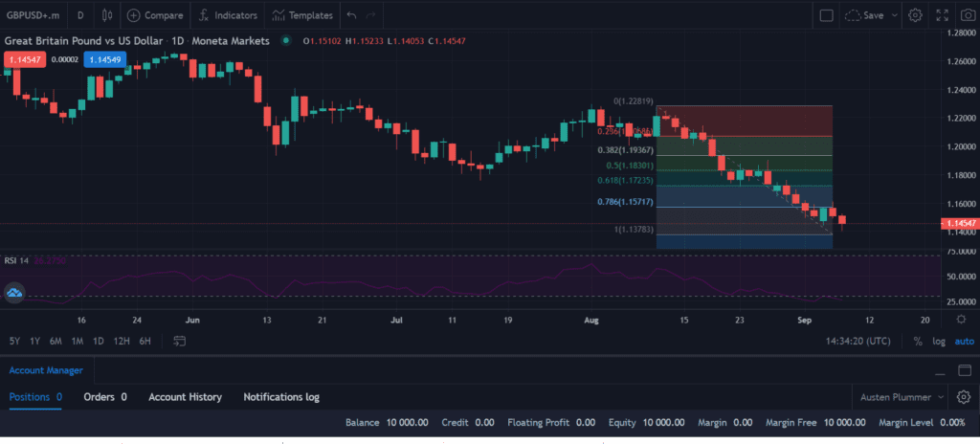Click the green market status dot
Image resolution: width=980 pixels, height=444 pixels.
(x=286, y=40)
